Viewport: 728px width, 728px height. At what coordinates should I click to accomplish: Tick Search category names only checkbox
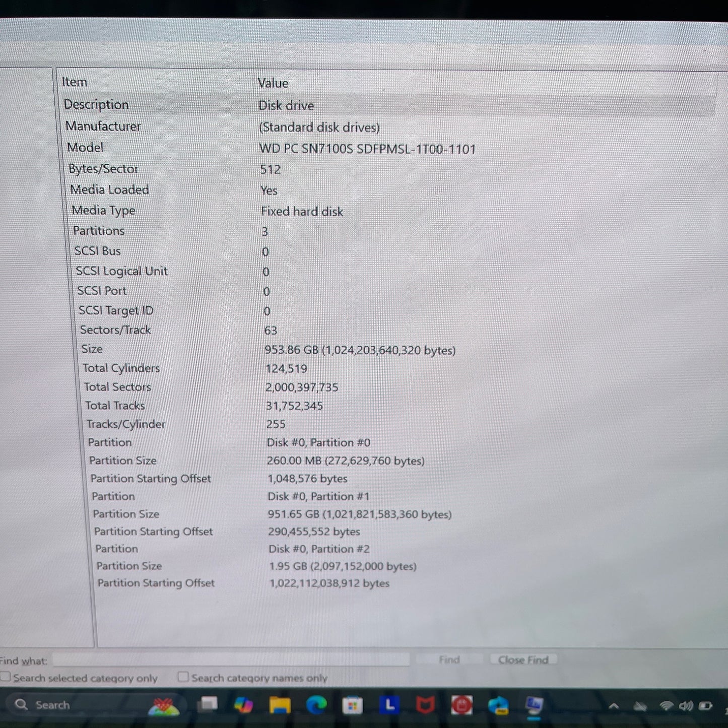click(183, 677)
